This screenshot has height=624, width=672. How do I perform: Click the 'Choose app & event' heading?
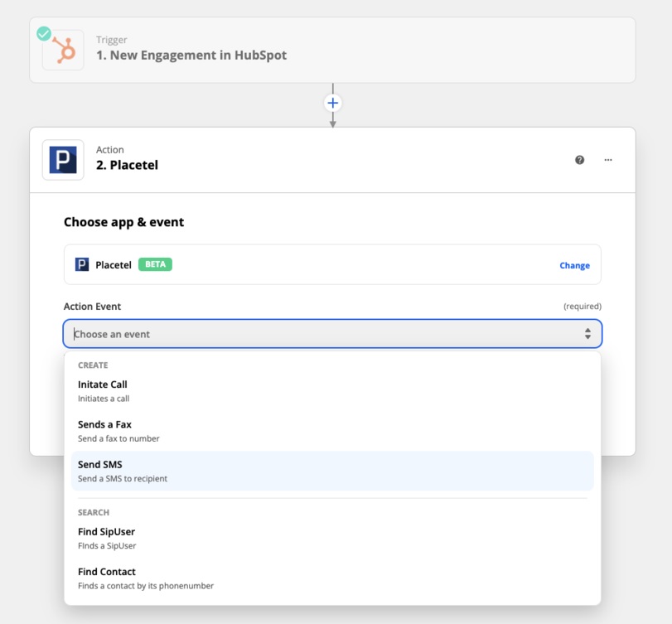click(x=123, y=222)
